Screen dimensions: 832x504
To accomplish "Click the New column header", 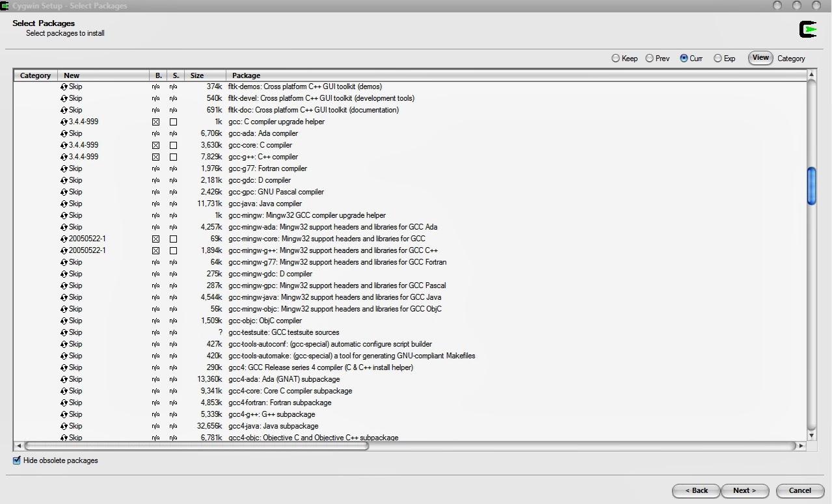I will coord(103,75).
